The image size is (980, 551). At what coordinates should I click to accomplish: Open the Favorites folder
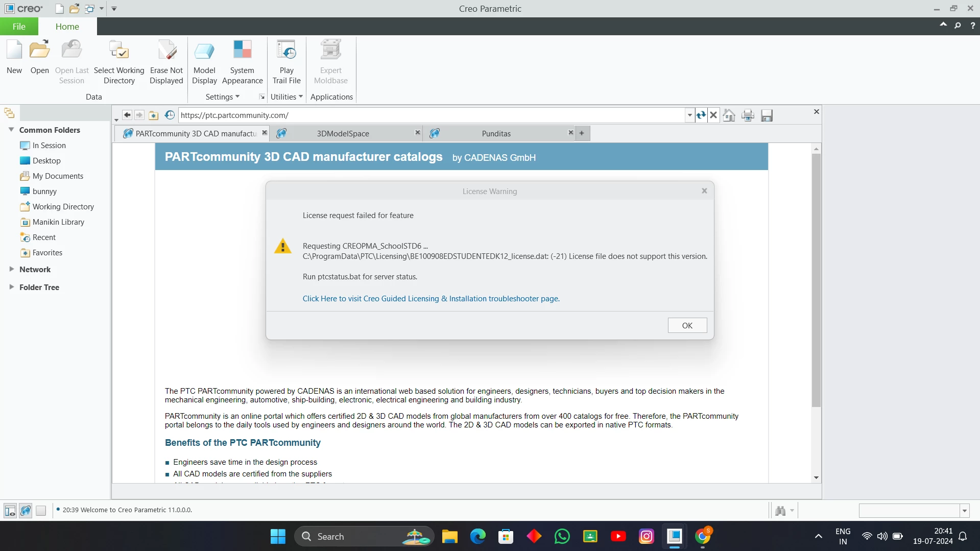pos(47,252)
